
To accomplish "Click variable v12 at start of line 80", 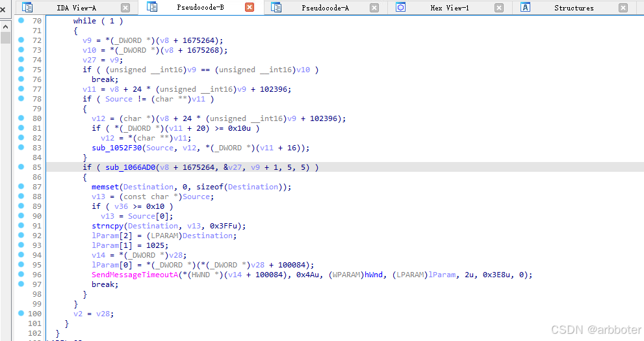I will pyautogui.click(x=98, y=118).
